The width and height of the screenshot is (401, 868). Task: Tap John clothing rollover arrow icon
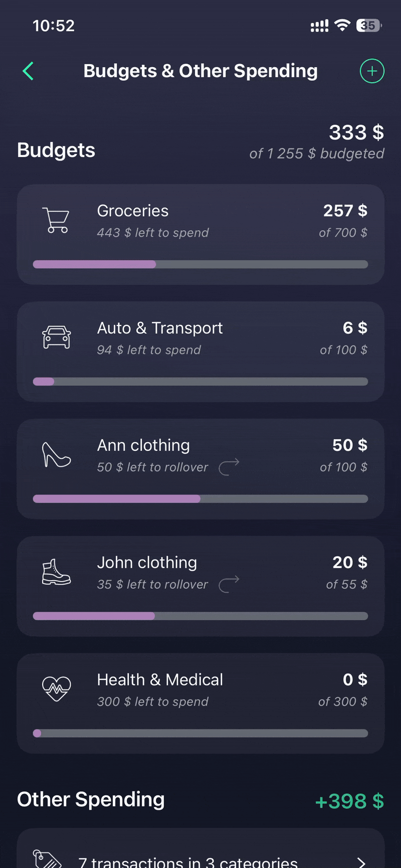pyautogui.click(x=229, y=584)
